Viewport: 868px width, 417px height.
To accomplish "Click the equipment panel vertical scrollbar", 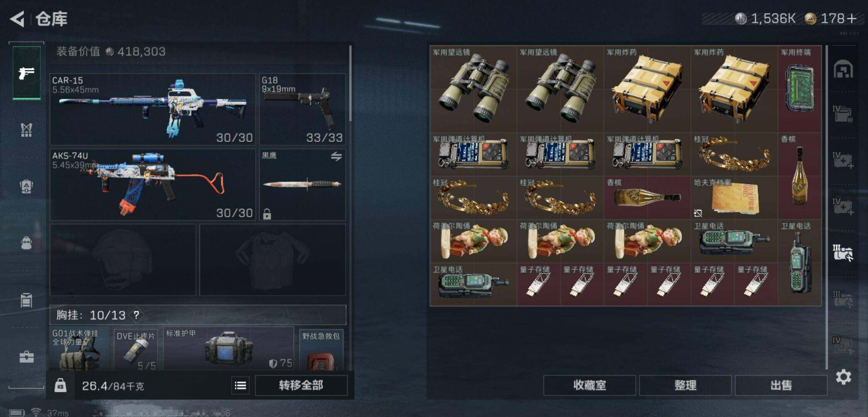I will (x=350, y=83).
